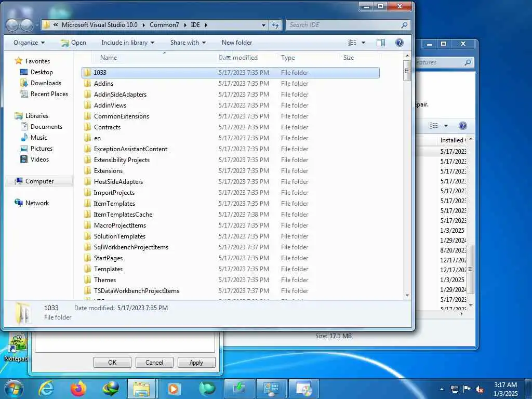Select the TSDataWorkbenchProjectItems folder

[230, 291]
